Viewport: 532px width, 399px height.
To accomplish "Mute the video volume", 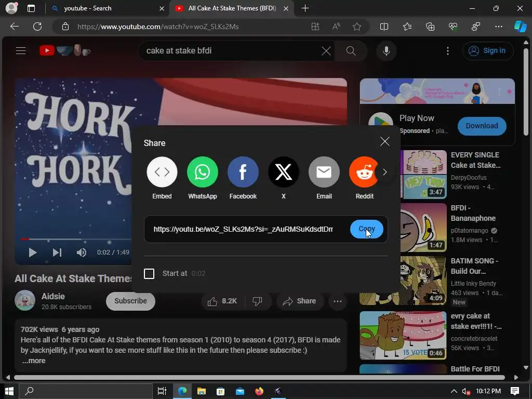I will [82, 252].
